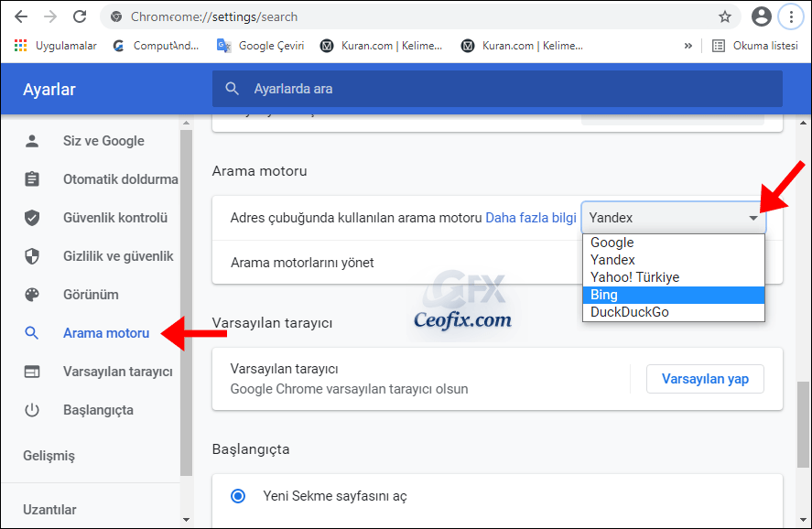Open the second Kuran.com bookmark
The image size is (812, 529).
(522, 46)
